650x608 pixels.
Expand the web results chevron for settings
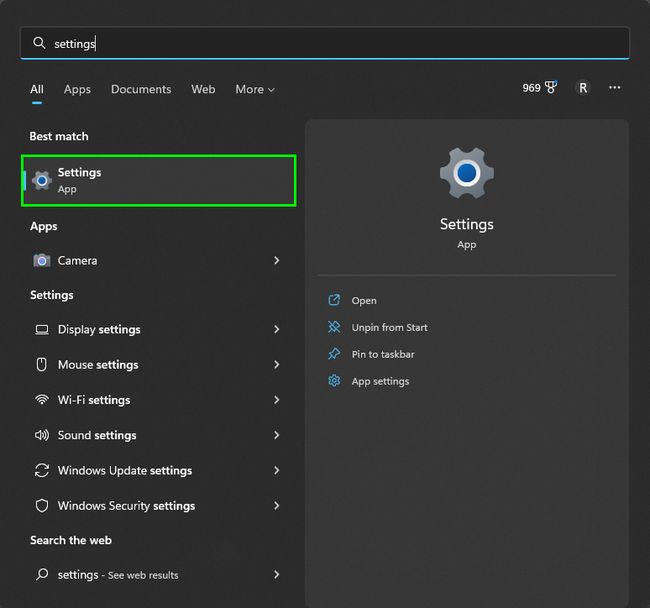(276, 575)
